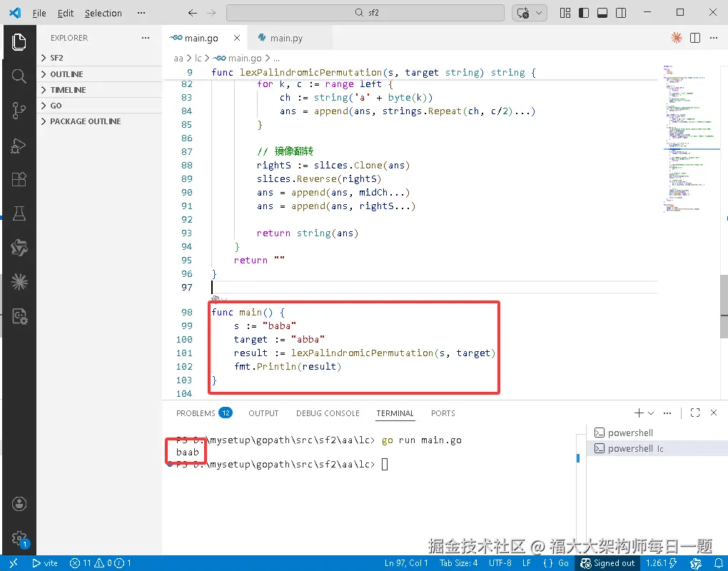
Task: Open the Explorer view in activity bar
Action: pyautogui.click(x=19, y=42)
